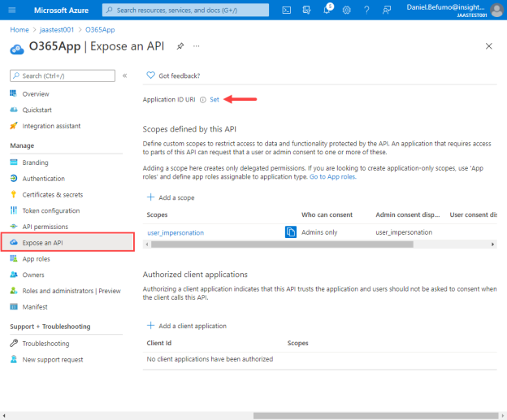This screenshot has height=420, width=507.
Task: Click the Application ID URI info icon
Action: click(203, 100)
